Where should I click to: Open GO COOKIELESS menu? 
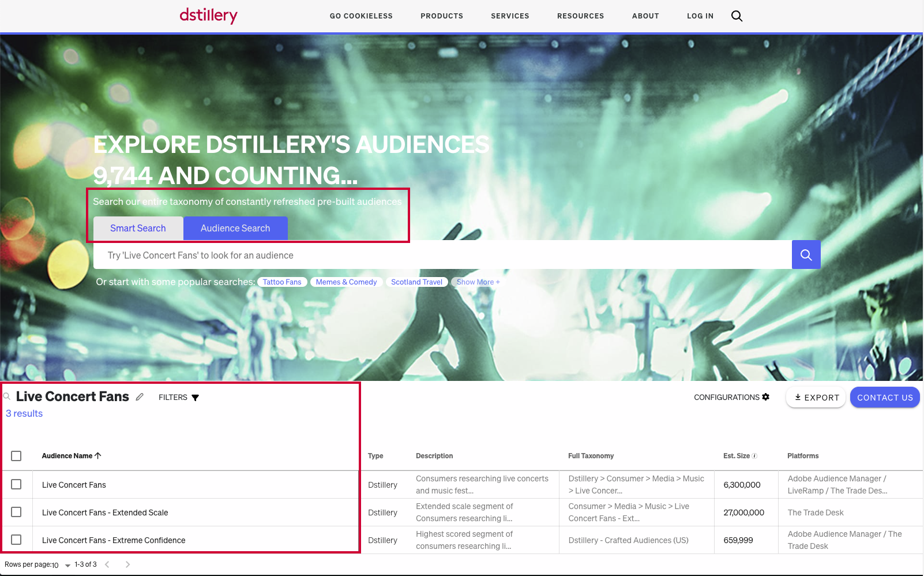point(361,16)
